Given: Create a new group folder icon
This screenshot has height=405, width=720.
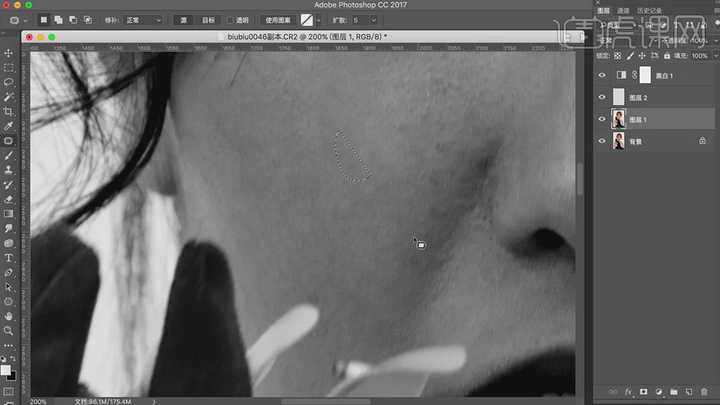Looking at the screenshot, I should [674, 392].
